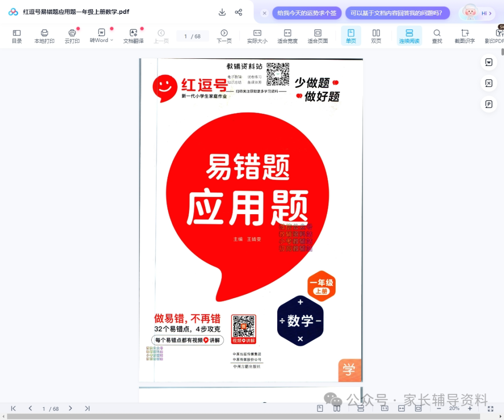504x420 pixels.
Task: Click the file name 红逗号易错题应用题一年级上册数学.pdf
Action: click(76, 12)
